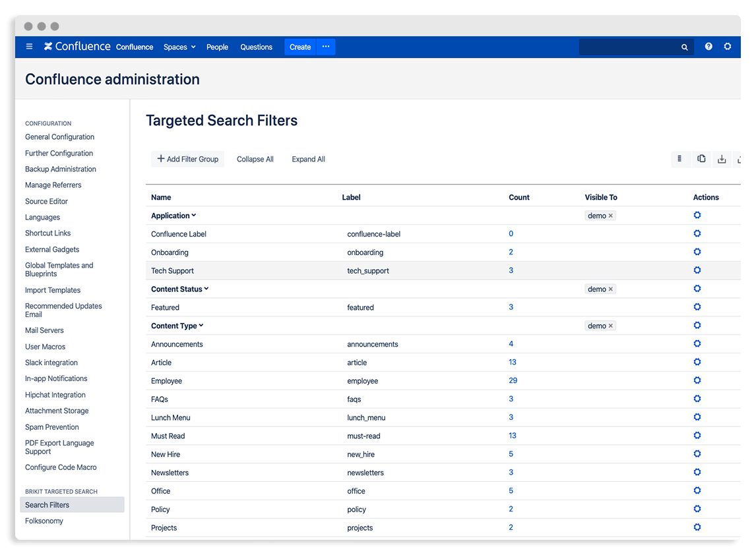Open actions gear for New Hire row
Viewport: 756px width, 555px height.
697,454
